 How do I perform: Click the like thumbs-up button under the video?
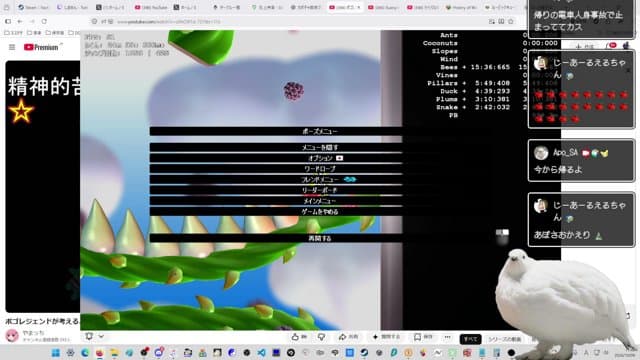299,337
